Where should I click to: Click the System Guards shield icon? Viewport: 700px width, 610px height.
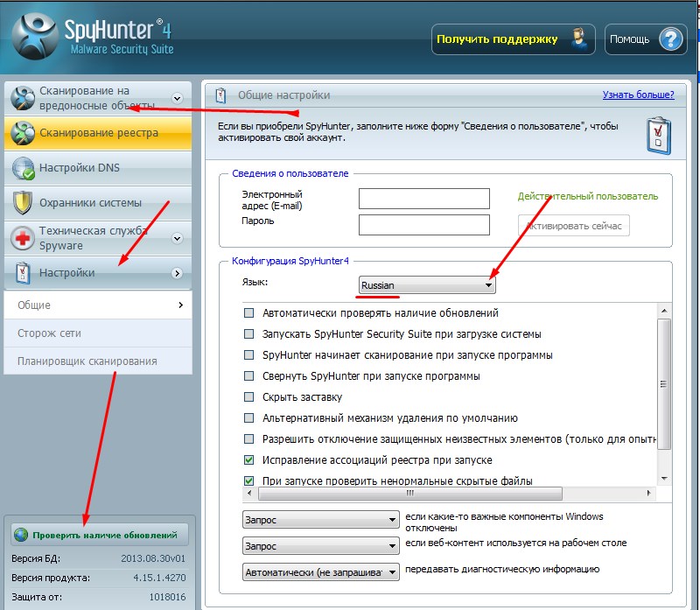[23, 203]
